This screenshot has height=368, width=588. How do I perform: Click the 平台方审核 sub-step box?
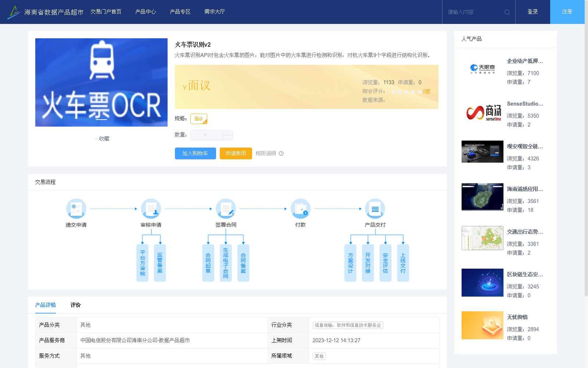click(142, 263)
